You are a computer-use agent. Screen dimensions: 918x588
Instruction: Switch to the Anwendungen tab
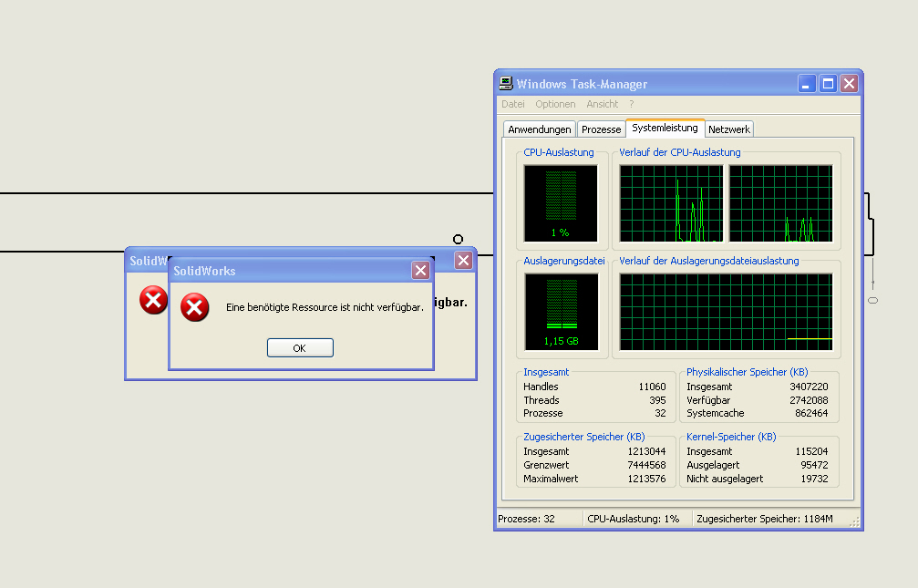539,129
